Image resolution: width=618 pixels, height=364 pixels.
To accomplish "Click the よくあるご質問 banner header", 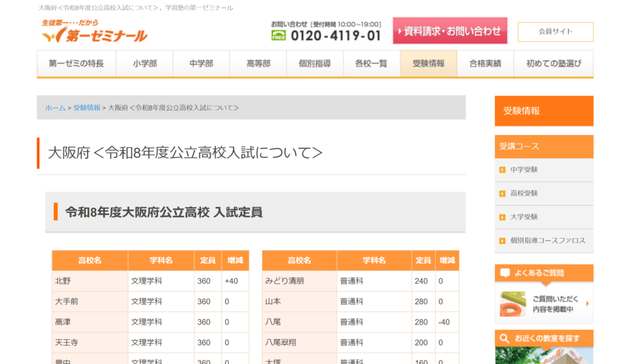I will click(x=544, y=273).
